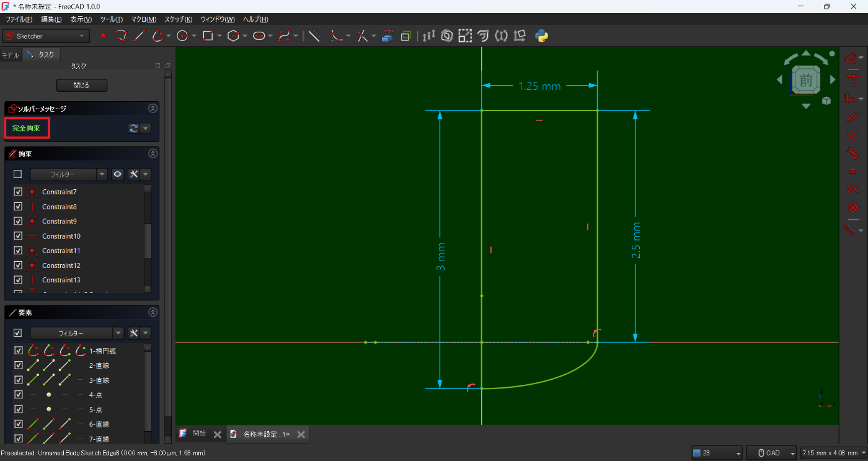868x461 pixels.
Task: Apply the tangent constraint tool
Action: 852,153
